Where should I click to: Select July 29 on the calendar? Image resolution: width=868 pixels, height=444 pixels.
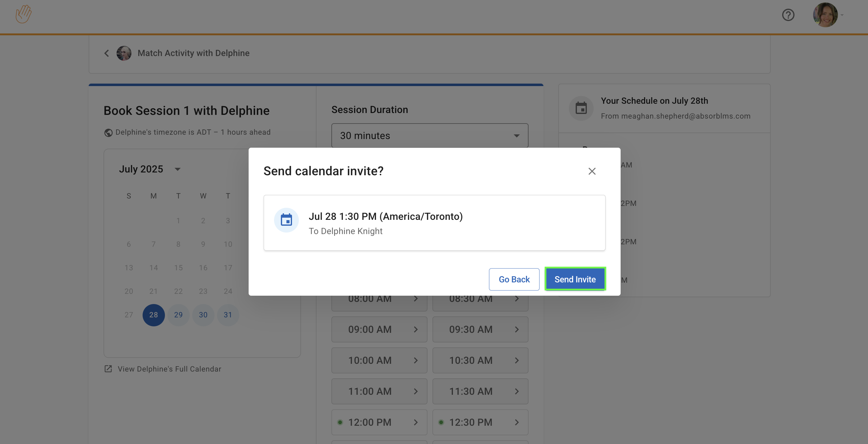(x=178, y=315)
